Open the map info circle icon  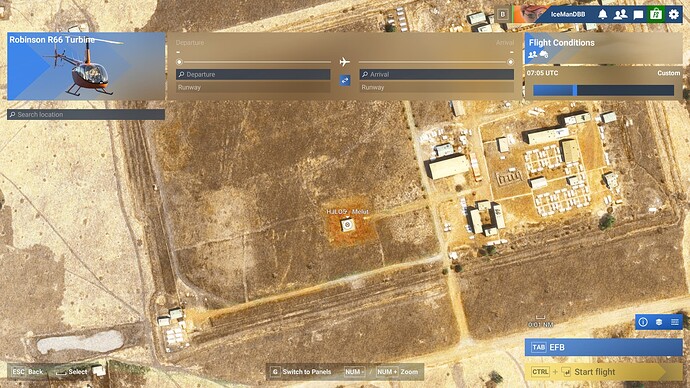643,322
